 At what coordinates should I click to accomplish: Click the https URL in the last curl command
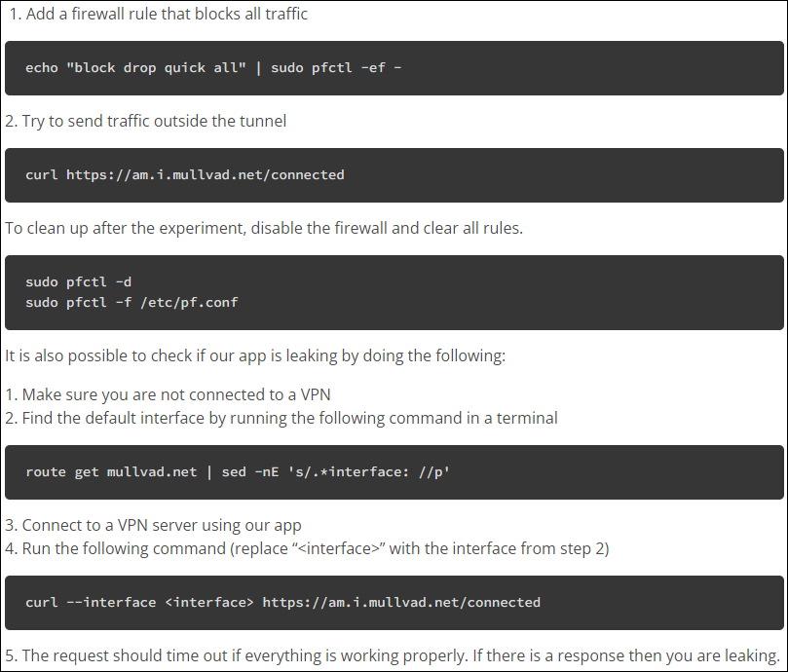401,603
